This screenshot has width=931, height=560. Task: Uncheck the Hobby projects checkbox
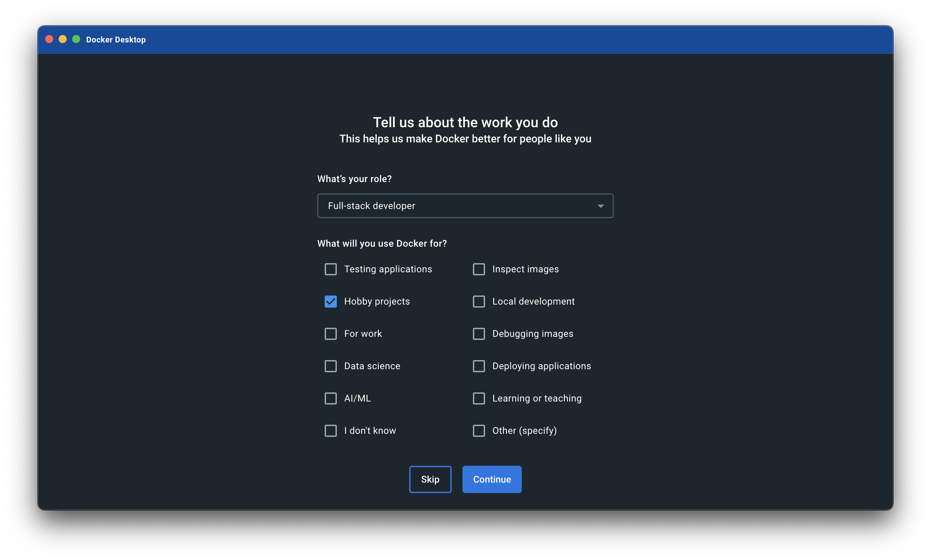click(x=330, y=302)
